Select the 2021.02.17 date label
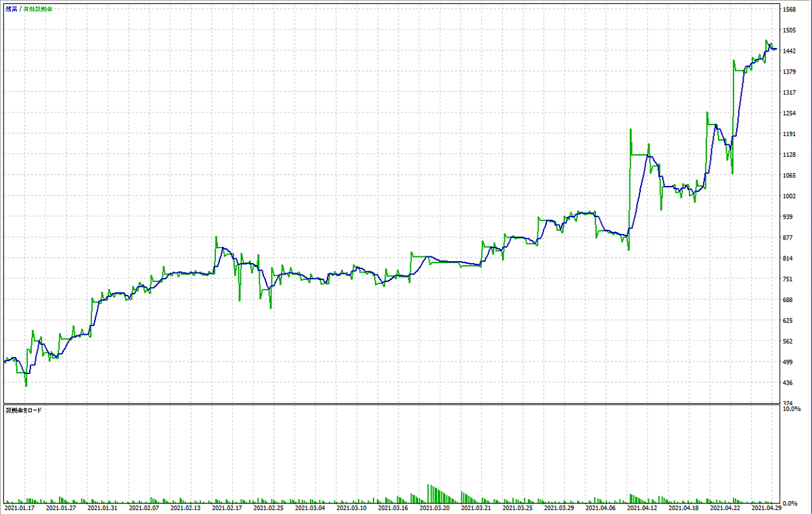812x514 pixels. (227, 507)
